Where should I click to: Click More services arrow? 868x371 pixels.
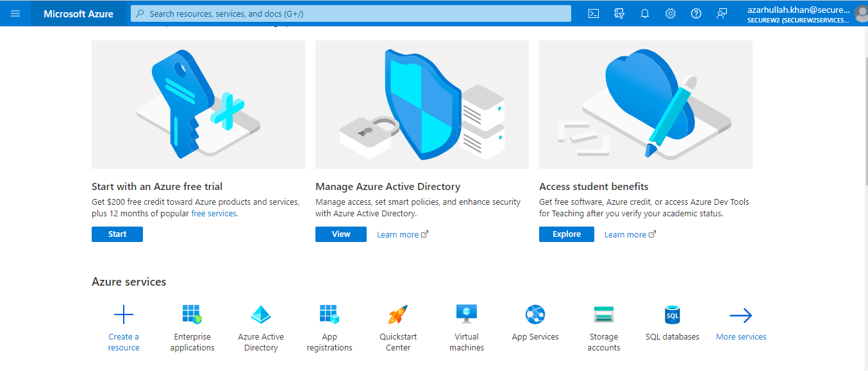[x=741, y=316]
